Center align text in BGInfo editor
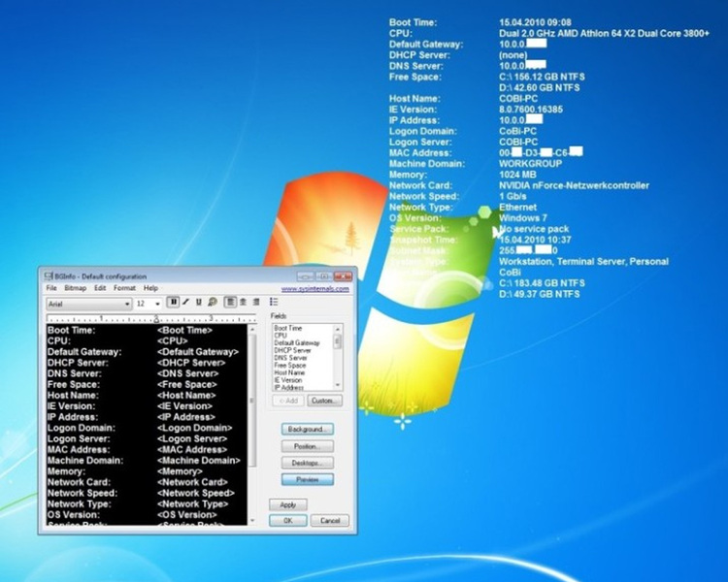Image resolution: width=728 pixels, height=582 pixels. coord(243,303)
